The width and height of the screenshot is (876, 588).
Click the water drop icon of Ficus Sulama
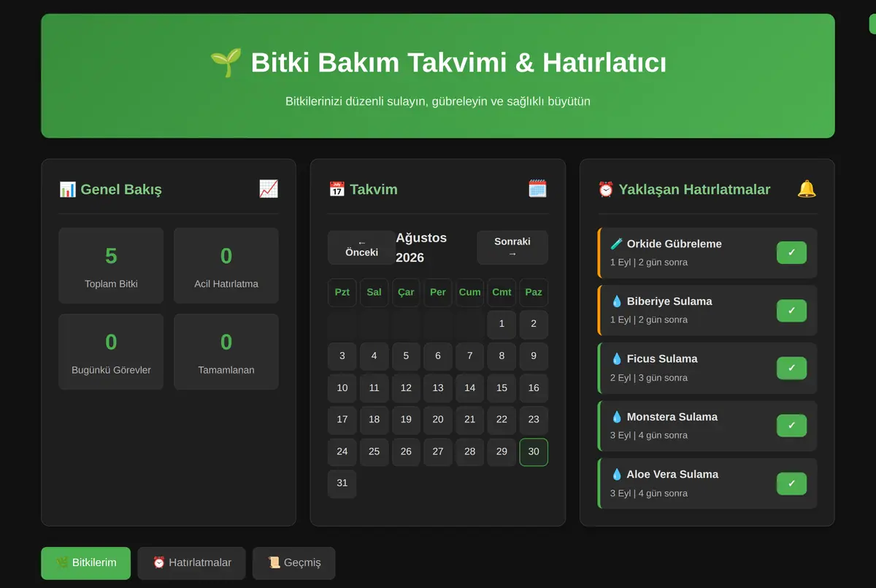pyautogui.click(x=617, y=359)
